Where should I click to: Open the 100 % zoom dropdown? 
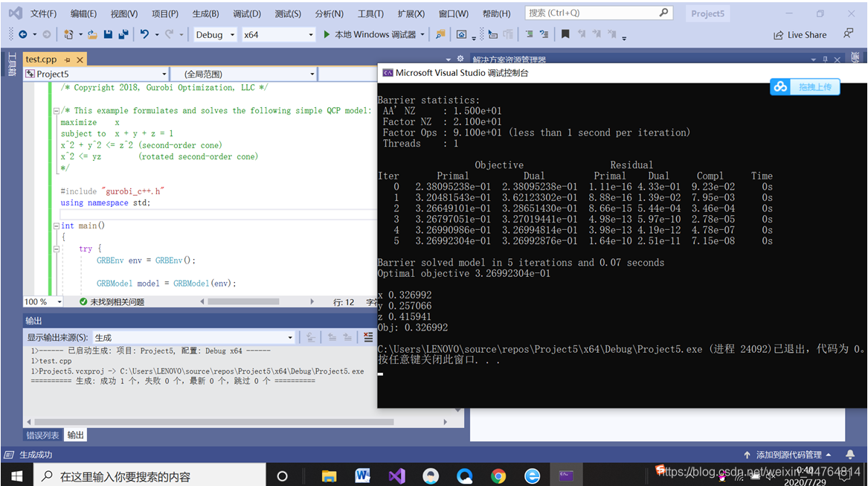point(42,301)
